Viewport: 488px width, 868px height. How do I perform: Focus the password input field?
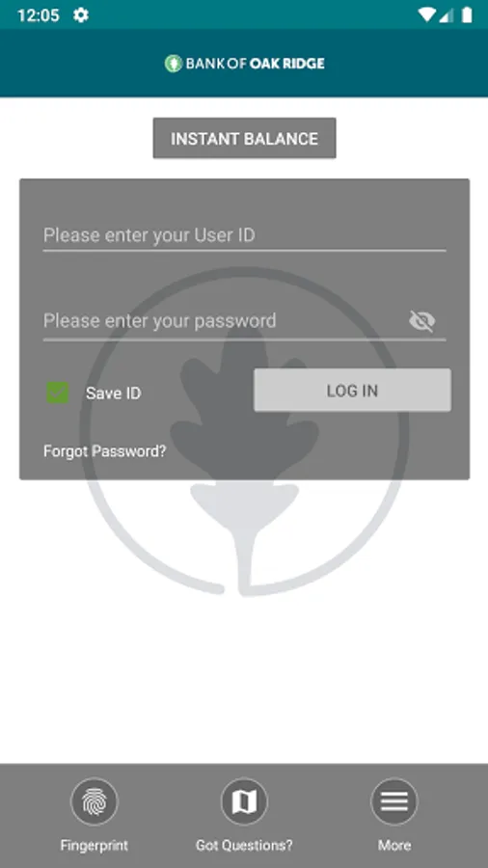pos(224,321)
